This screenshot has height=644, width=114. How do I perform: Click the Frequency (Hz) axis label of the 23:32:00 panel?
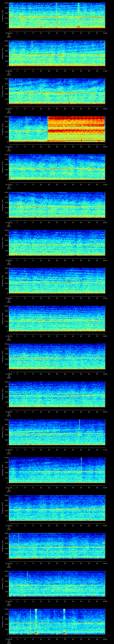[3, 129]
